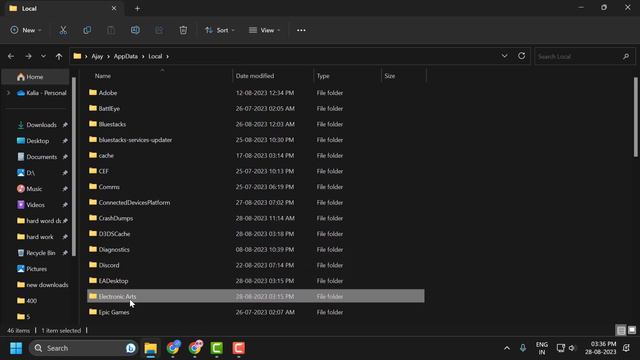Open Recycle Bin in navigation pane
This screenshot has width=640, height=360.
(x=41, y=253)
